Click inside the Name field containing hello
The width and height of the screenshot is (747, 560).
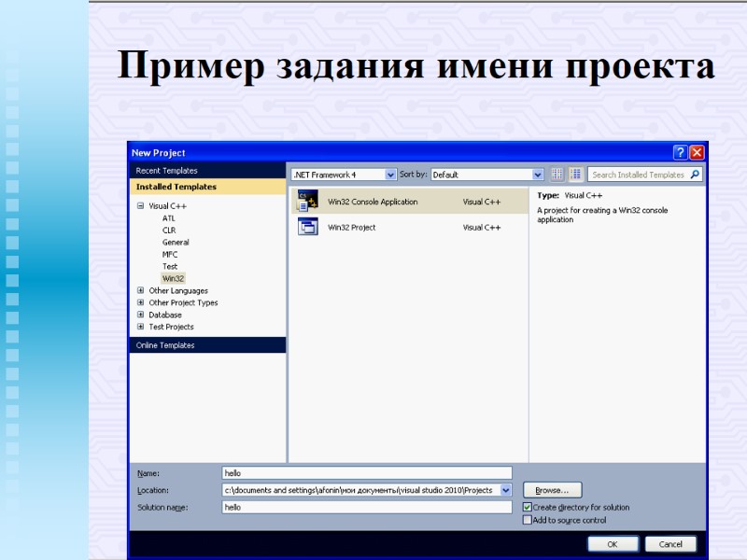pos(364,472)
